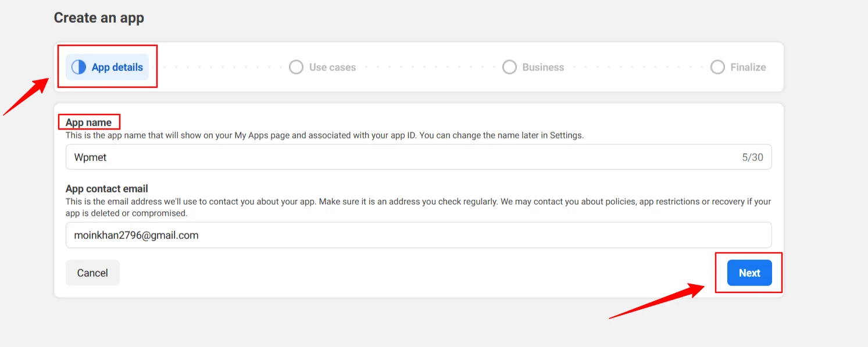Click the blue Next button

click(749, 273)
